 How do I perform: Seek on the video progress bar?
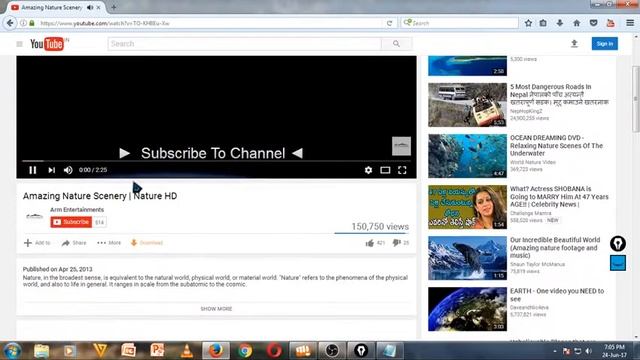pos(216,161)
